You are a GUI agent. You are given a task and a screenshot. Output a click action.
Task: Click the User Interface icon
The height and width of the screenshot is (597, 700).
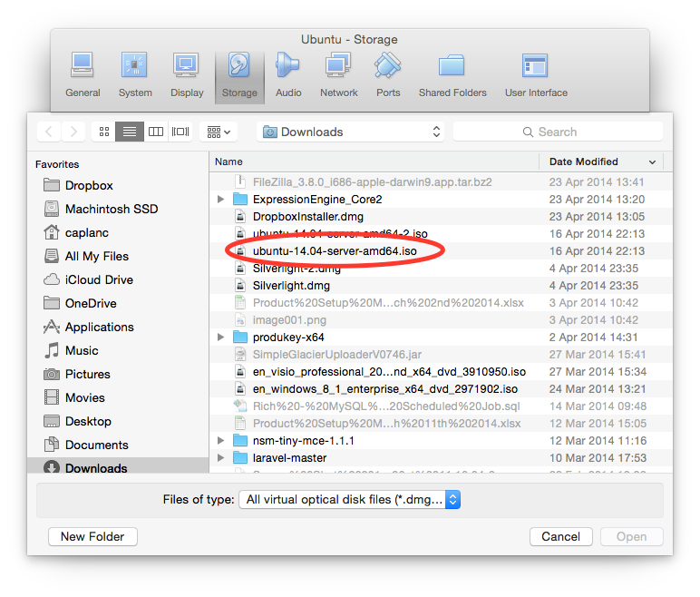(535, 66)
